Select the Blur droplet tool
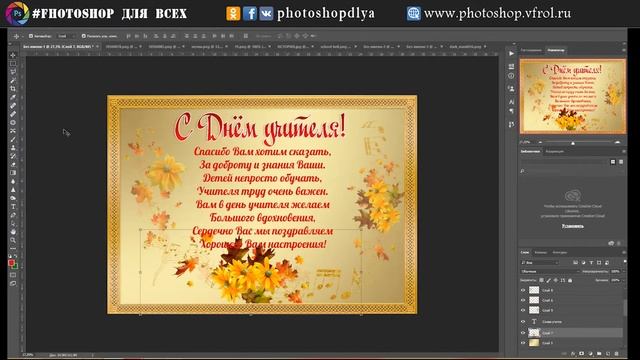Image resolution: width=640 pixels, height=360 pixels. pos(13,181)
